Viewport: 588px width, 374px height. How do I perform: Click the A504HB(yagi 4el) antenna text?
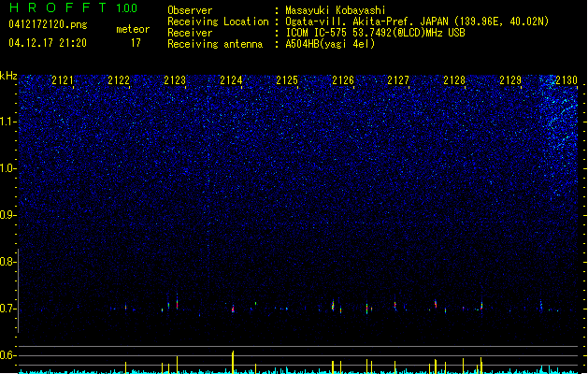tap(330, 44)
